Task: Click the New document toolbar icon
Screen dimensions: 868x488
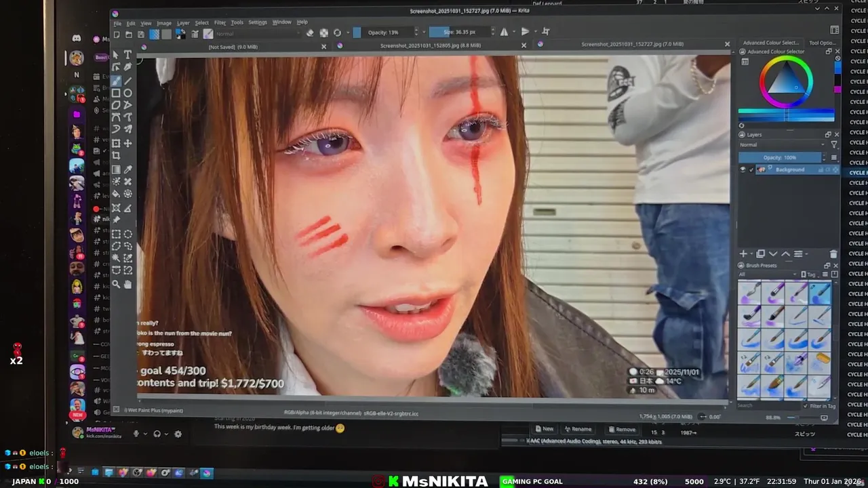Action: 117,35
